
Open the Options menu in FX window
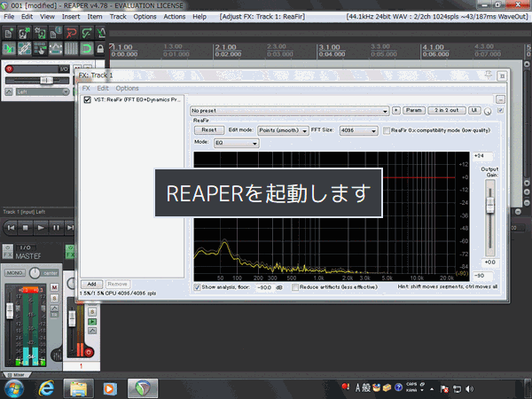pyautogui.click(x=127, y=88)
